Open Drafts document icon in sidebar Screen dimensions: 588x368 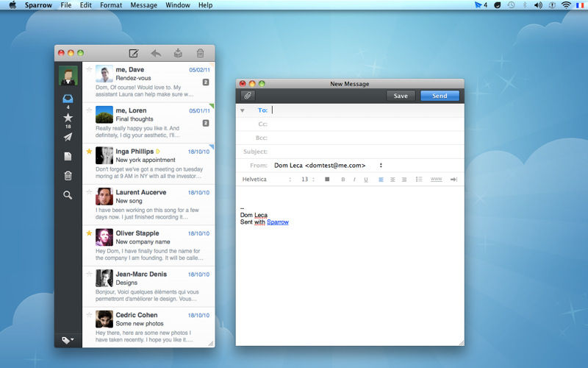(68, 156)
